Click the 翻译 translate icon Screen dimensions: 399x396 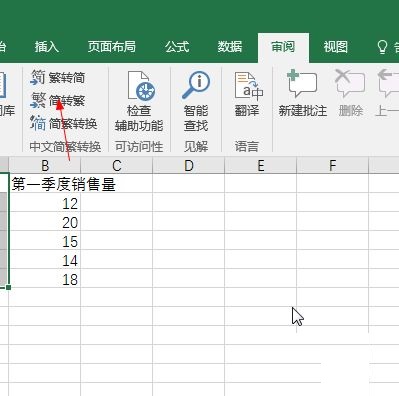(x=248, y=86)
